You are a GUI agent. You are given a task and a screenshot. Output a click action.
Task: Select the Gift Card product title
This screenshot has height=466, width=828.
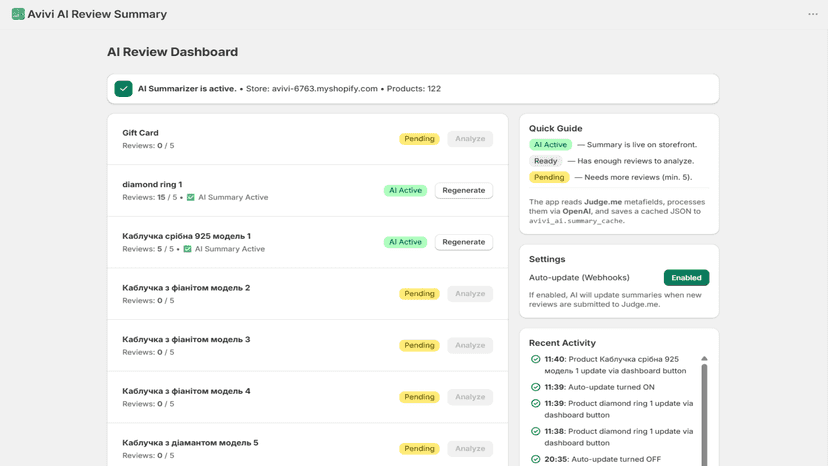click(x=140, y=133)
